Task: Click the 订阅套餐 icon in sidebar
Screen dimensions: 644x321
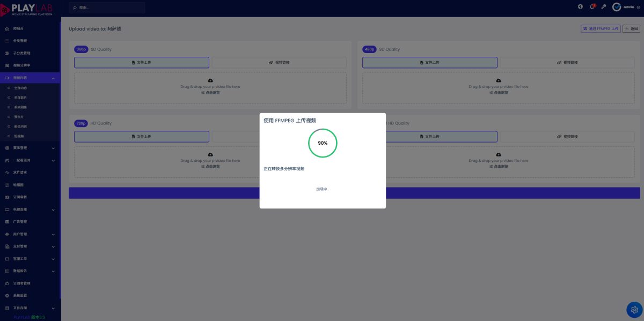Action: click(x=7, y=197)
